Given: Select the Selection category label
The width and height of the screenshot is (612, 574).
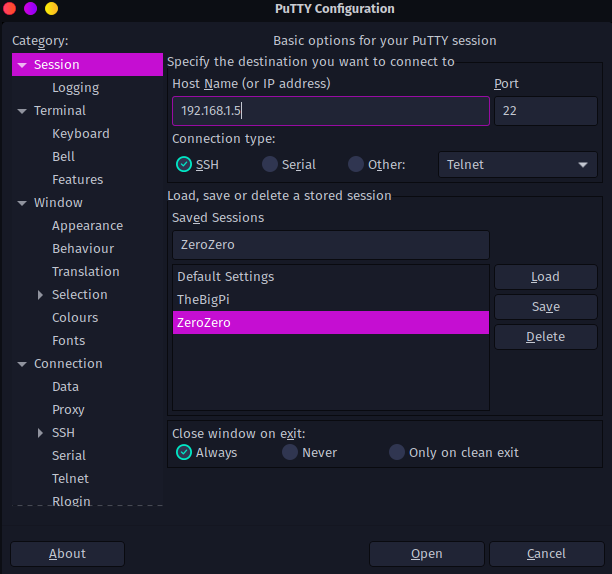Looking at the screenshot, I should pyautogui.click(x=80, y=295).
